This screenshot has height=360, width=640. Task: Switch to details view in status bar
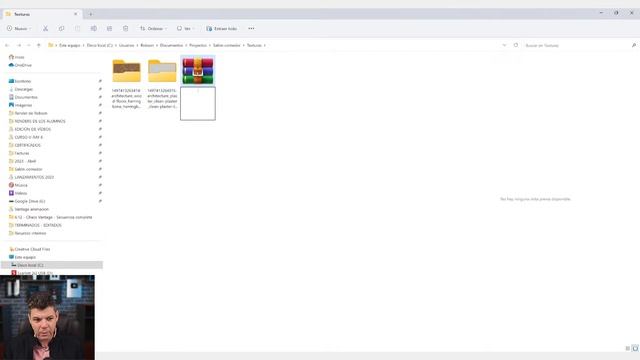(x=628, y=348)
